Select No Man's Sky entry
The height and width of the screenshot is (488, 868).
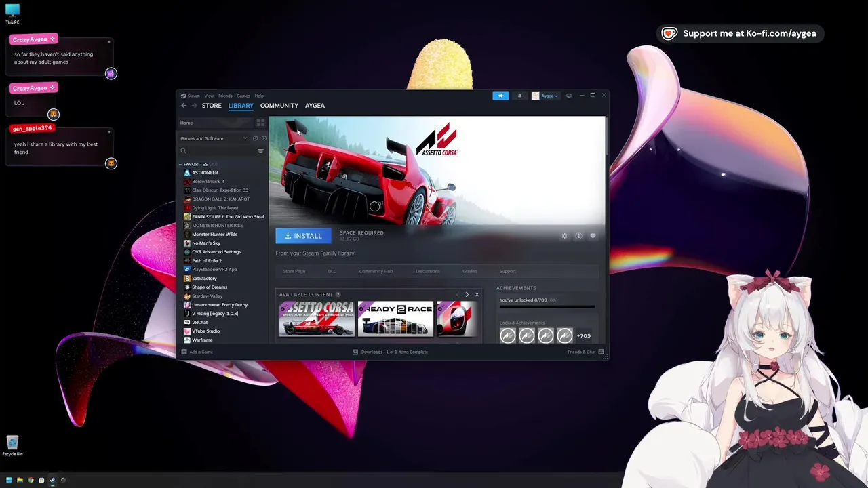(205, 243)
